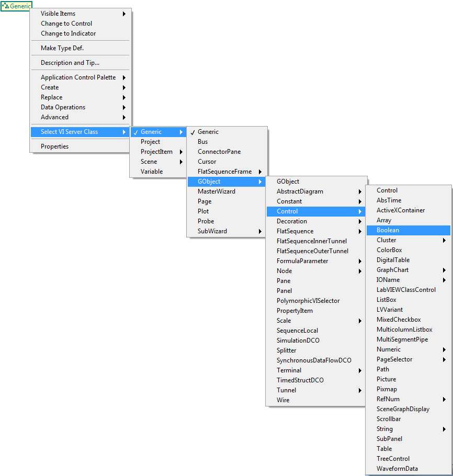Choose MulticolumnListbox class

click(409, 330)
